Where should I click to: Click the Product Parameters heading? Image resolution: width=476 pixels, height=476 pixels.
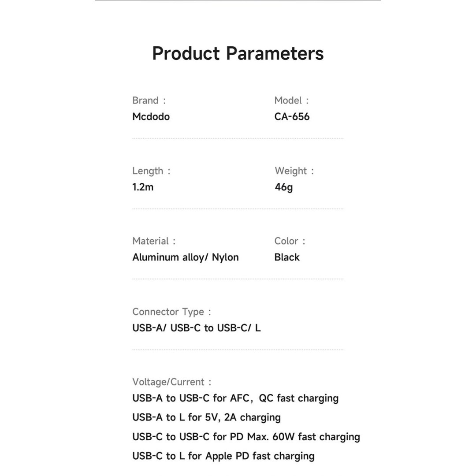pyautogui.click(x=238, y=53)
